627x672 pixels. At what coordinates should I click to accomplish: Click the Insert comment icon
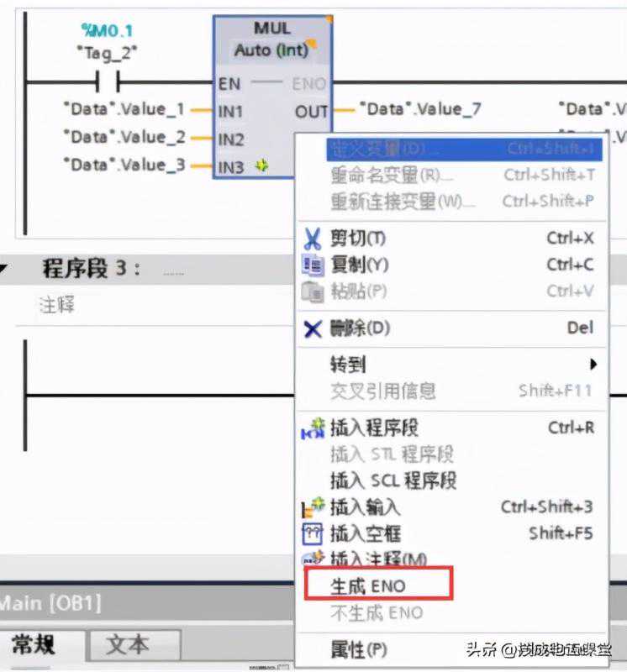pyautogui.click(x=313, y=559)
